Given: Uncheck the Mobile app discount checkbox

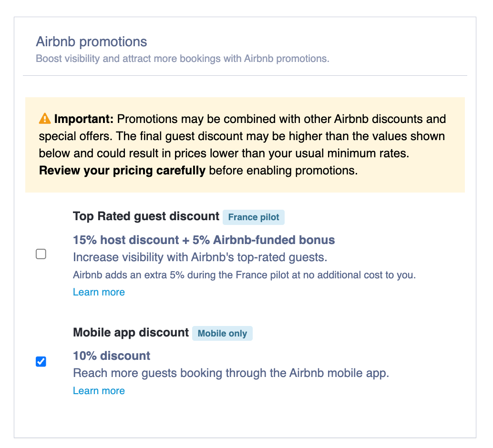Looking at the screenshot, I should pos(41,361).
